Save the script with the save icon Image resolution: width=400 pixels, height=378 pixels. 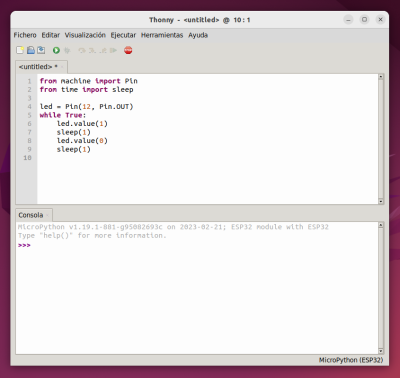pos(41,50)
